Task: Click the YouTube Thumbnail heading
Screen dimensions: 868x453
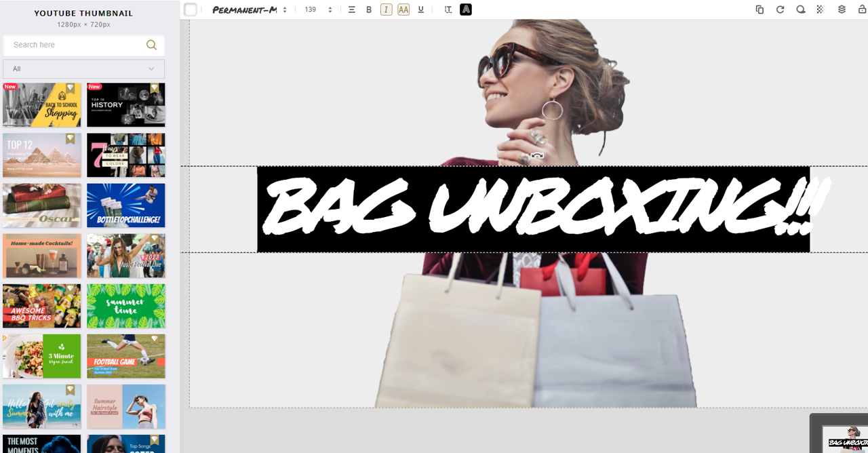Action: tap(83, 13)
